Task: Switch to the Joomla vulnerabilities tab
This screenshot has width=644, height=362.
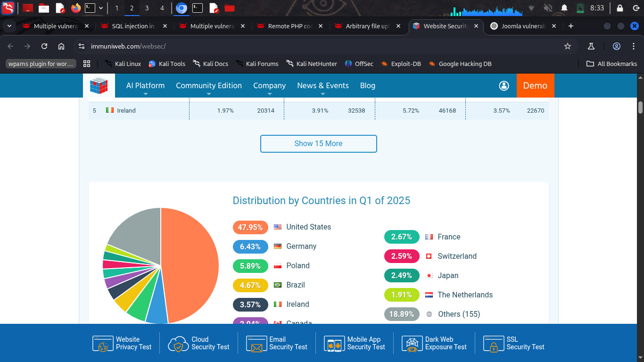Action: pos(523,26)
